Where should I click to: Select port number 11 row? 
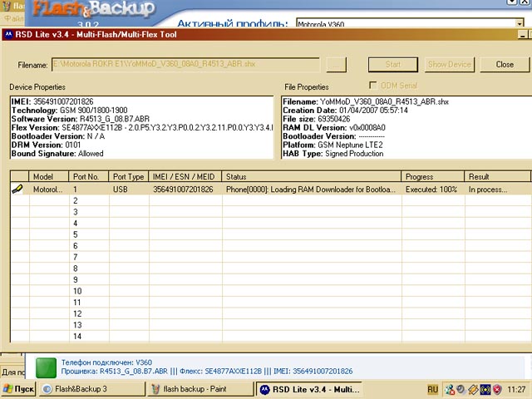pos(270,303)
